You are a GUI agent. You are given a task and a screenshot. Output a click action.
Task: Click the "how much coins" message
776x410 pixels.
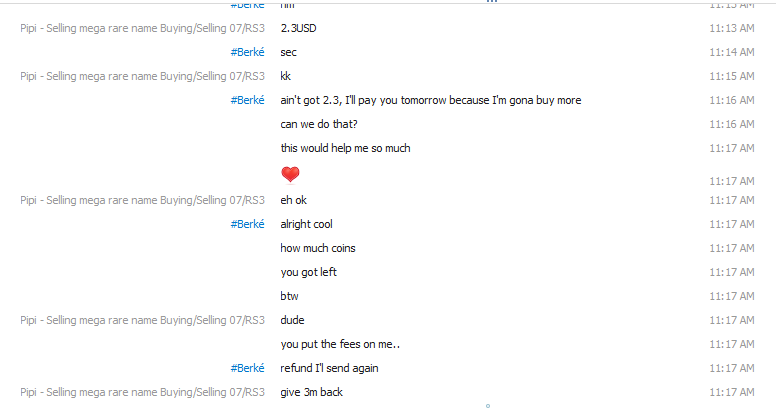[x=318, y=248]
